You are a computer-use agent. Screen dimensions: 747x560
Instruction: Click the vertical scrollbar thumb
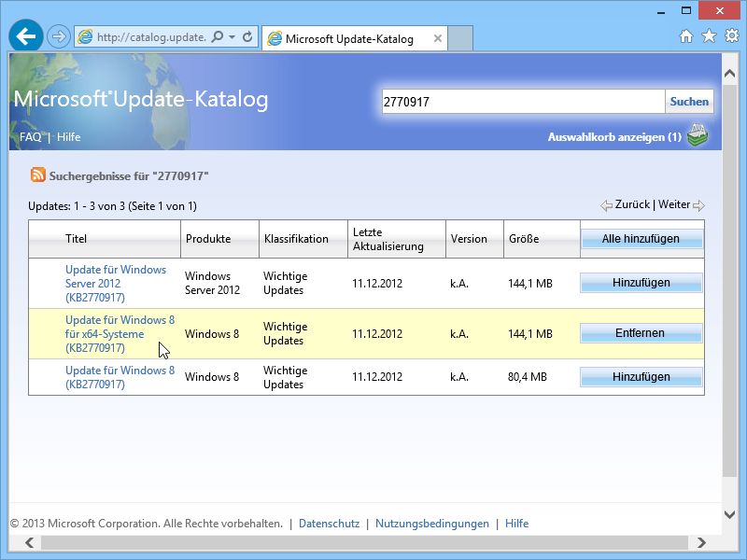pyautogui.click(x=730, y=281)
